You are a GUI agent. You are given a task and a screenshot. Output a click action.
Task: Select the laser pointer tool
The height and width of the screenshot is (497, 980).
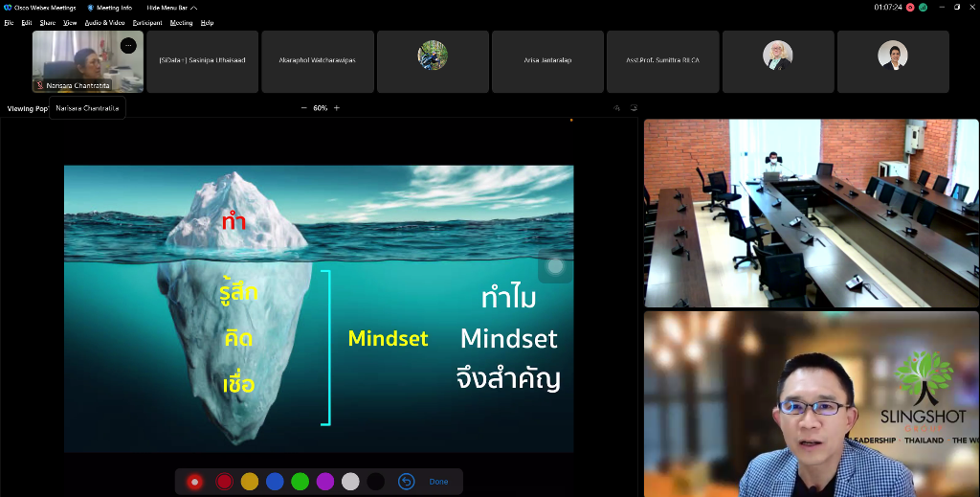195,482
